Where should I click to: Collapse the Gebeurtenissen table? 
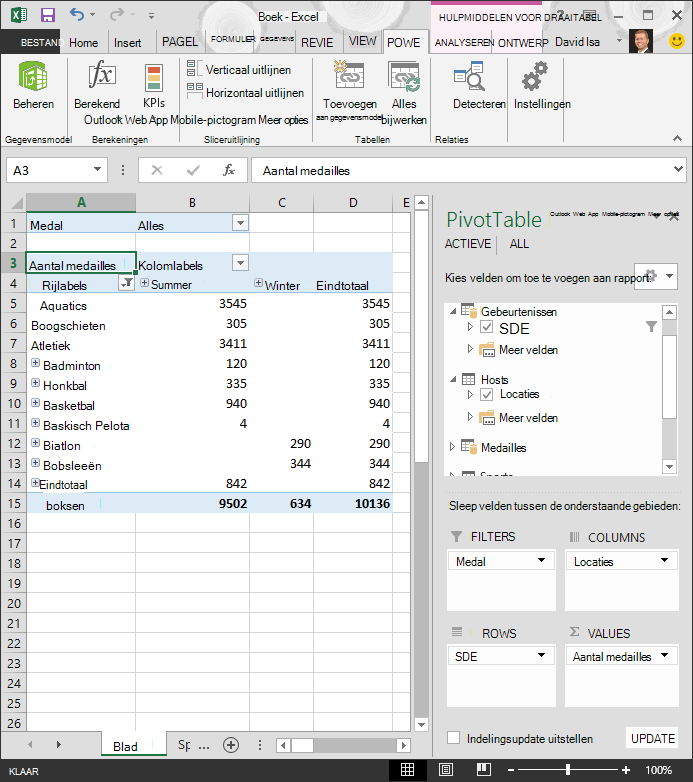[x=453, y=311]
